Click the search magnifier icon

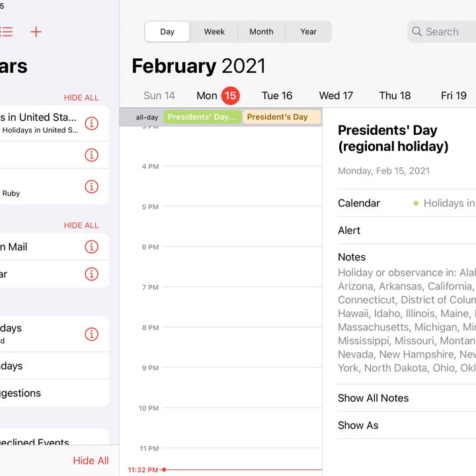coord(416,31)
